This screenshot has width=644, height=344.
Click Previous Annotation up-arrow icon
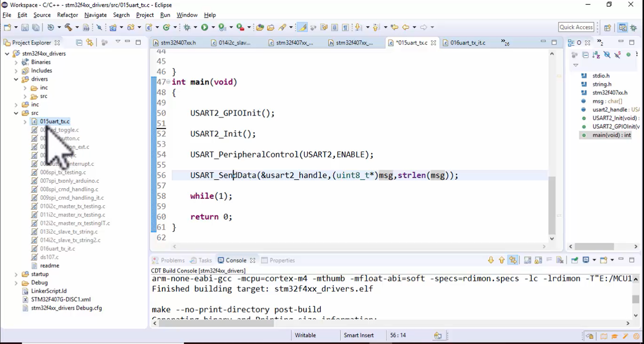[376, 27]
